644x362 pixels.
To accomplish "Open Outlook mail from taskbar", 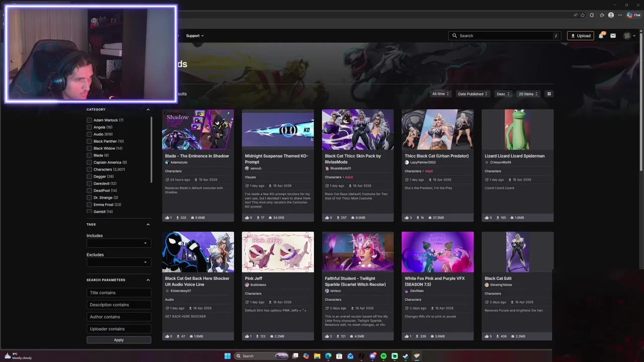I will pyautogui.click(x=350, y=356).
